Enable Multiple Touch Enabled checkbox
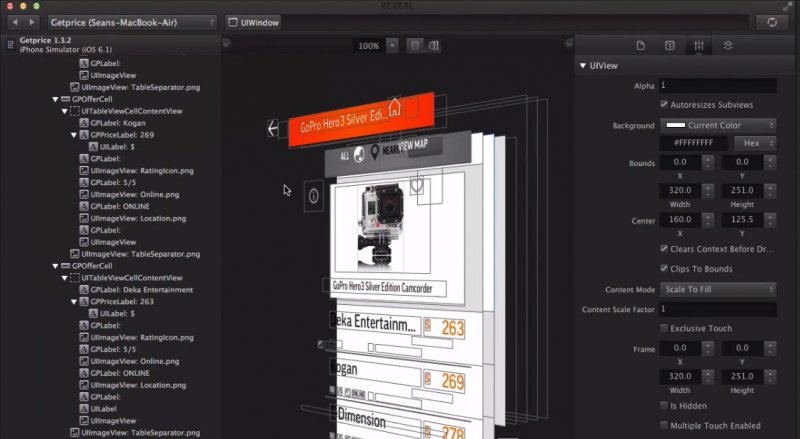Image resolution: width=800 pixels, height=439 pixels. (x=664, y=425)
